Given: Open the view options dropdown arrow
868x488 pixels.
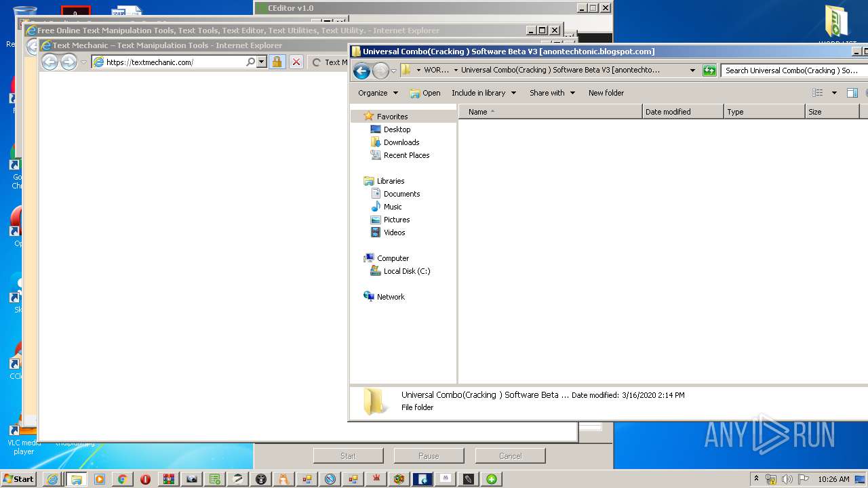Looking at the screenshot, I should coord(834,93).
